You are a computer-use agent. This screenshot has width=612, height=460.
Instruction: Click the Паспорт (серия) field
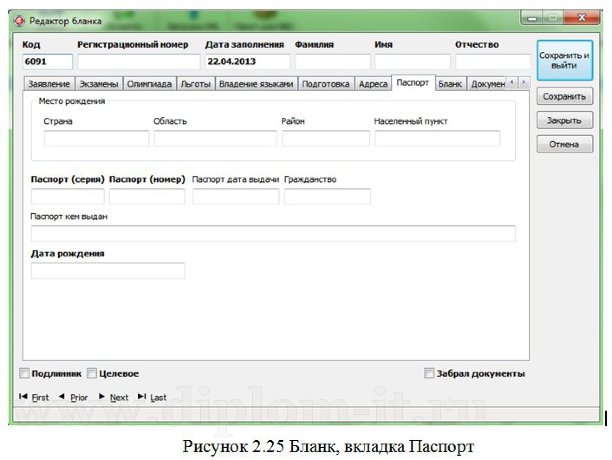pos(68,196)
